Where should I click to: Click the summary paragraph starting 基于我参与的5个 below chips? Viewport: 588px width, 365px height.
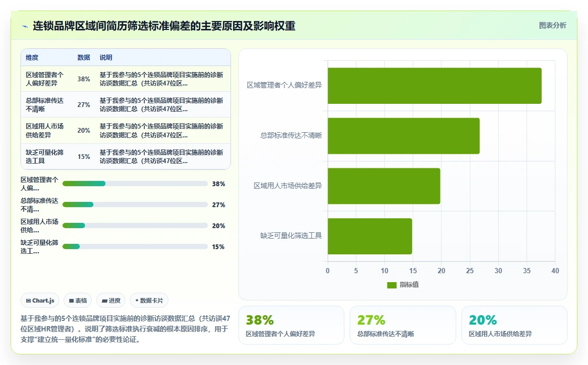pos(125,329)
